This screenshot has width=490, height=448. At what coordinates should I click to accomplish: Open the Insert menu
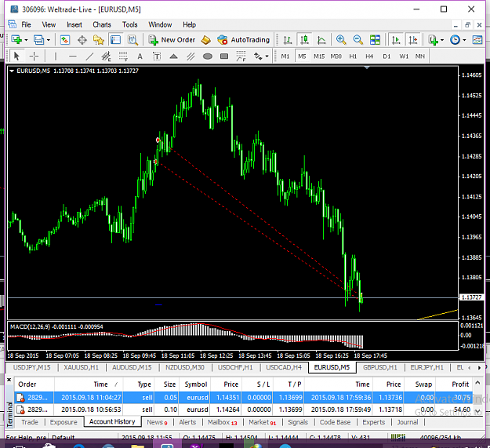click(x=74, y=24)
